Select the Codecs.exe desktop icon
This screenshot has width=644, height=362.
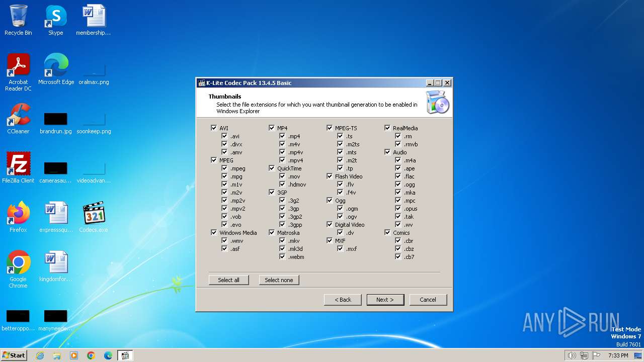[x=94, y=217]
